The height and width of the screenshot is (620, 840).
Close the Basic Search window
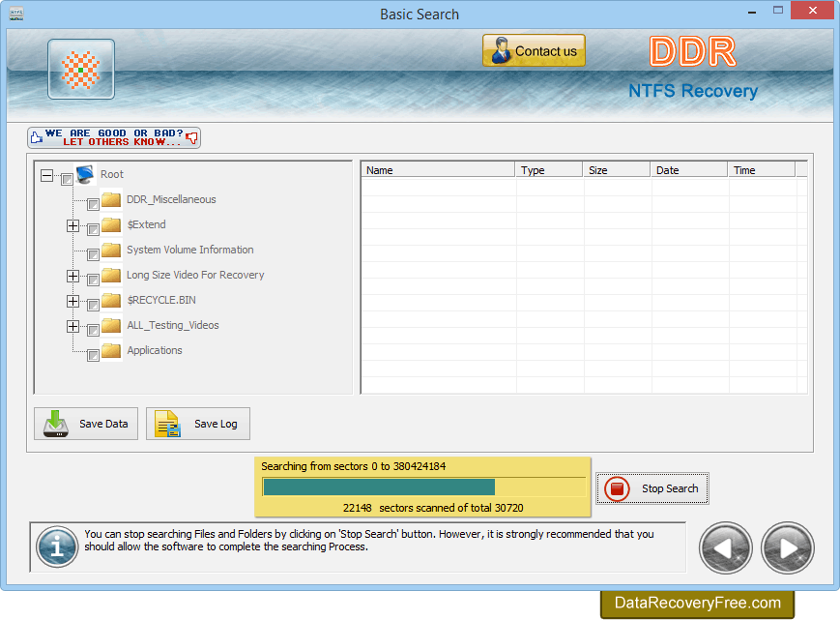[x=813, y=11]
